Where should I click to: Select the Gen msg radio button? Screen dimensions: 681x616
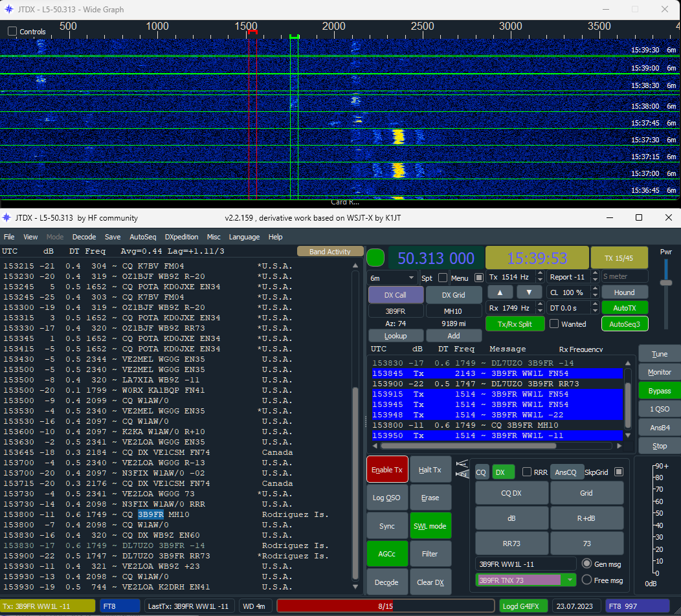586,564
